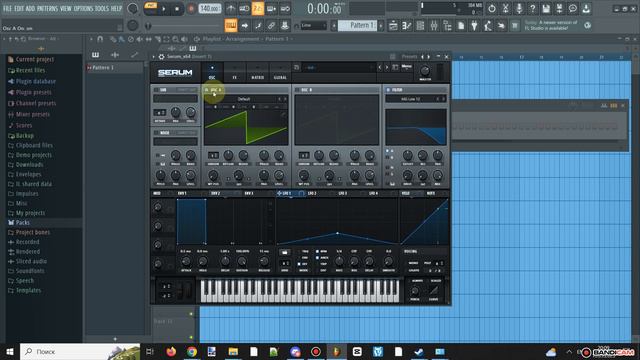Toggle OSC B enable switch
Image resolution: width=640 pixels, height=360 pixels.
[298, 90]
